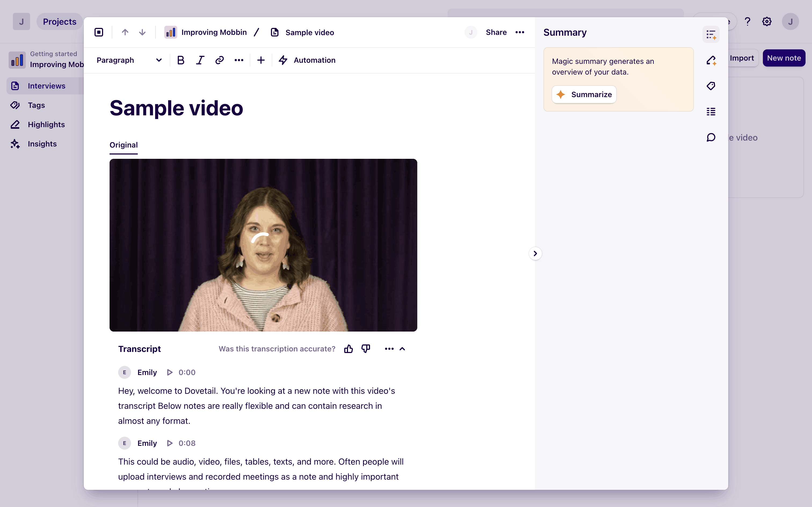Open the fields list panel icon
This screenshot has height=507, width=812.
pos(711,112)
